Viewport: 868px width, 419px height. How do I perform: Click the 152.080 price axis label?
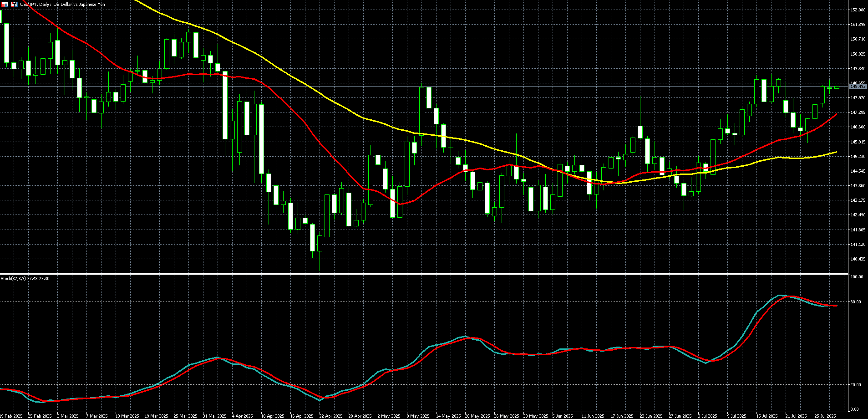point(858,10)
